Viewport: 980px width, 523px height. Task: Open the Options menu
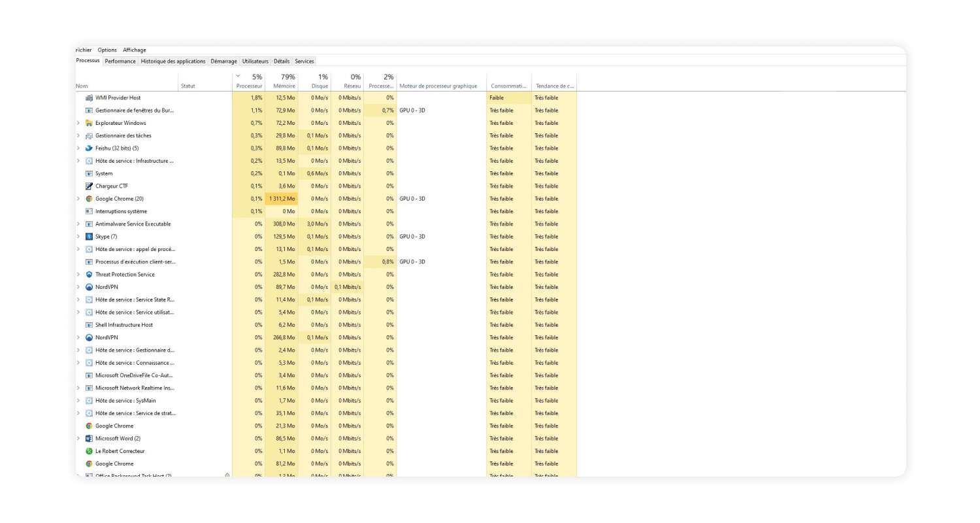(x=107, y=50)
